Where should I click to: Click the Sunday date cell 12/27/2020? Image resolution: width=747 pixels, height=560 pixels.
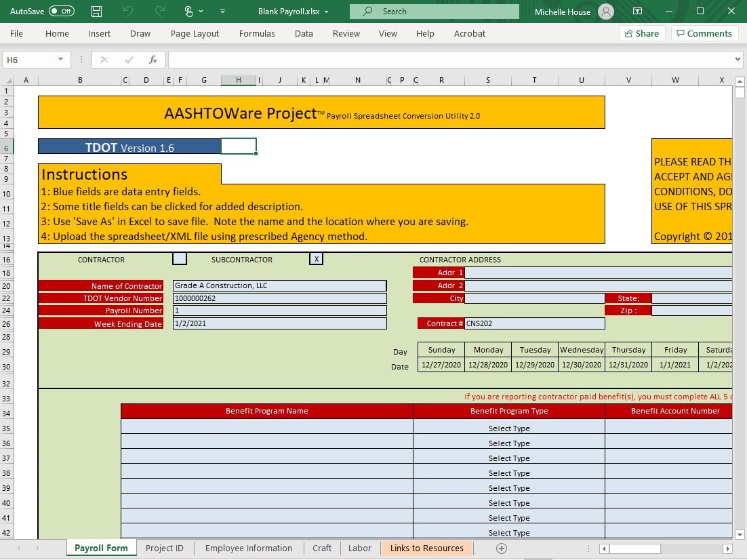(441, 365)
